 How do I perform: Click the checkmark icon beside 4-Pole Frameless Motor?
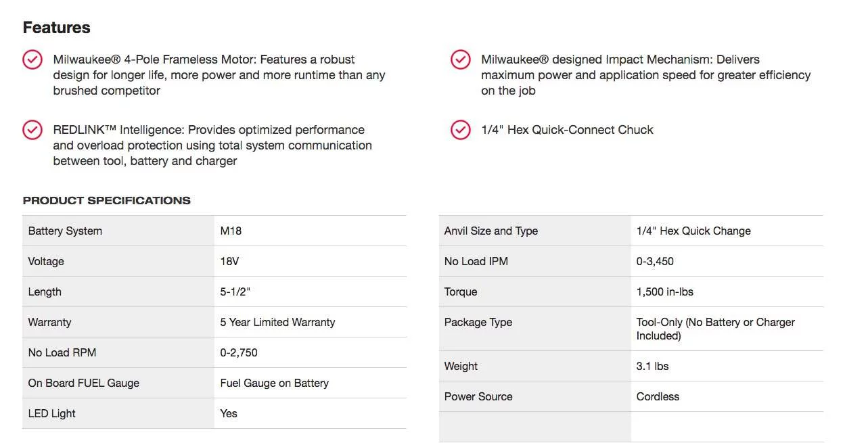click(x=32, y=60)
